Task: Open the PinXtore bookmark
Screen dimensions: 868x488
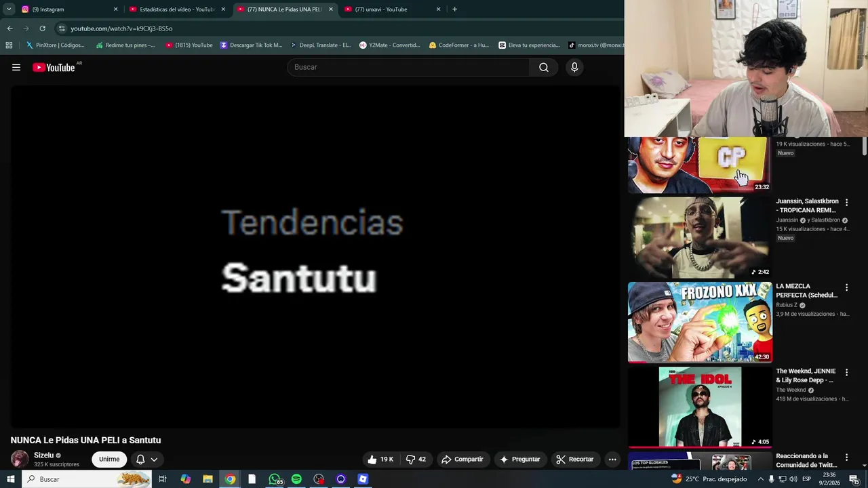Action: pos(56,45)
